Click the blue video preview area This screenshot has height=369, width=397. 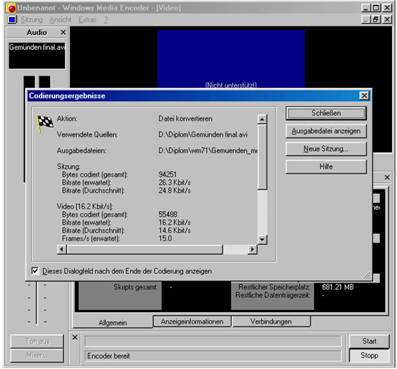[231, 59]
